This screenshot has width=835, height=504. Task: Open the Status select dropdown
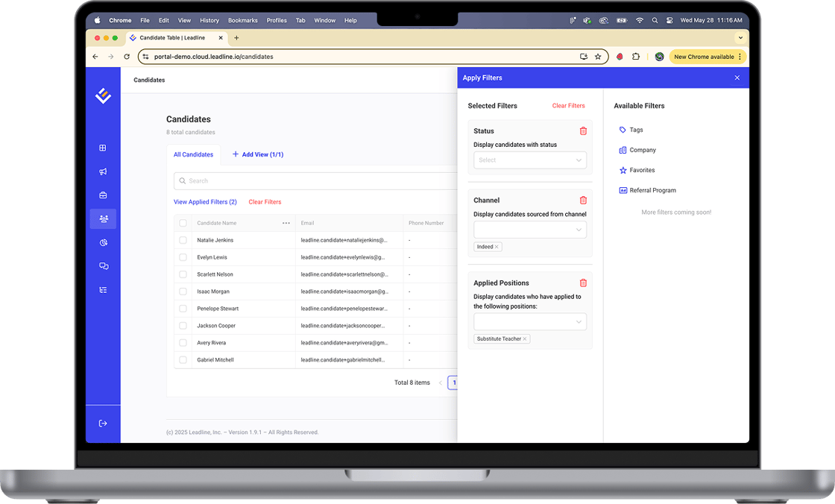click(x=529, y=160)
